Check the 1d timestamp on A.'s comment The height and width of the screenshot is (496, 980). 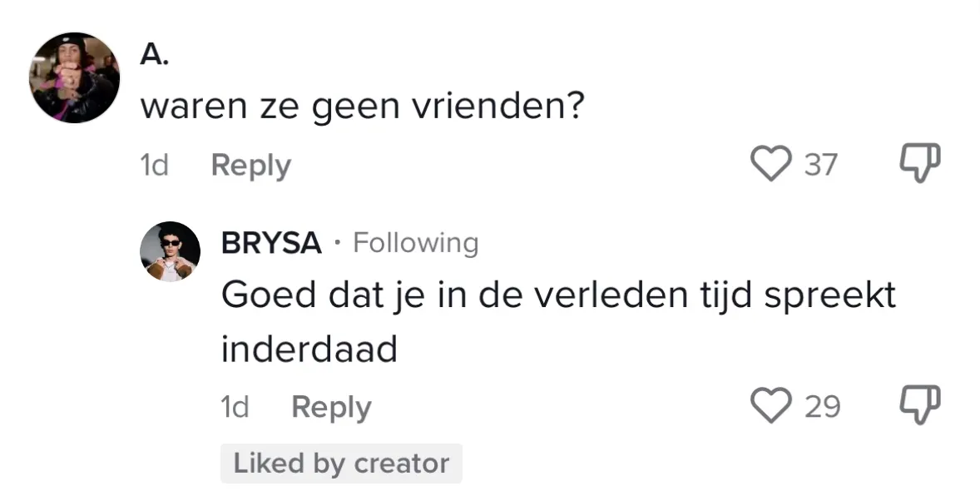coord(152,165)
